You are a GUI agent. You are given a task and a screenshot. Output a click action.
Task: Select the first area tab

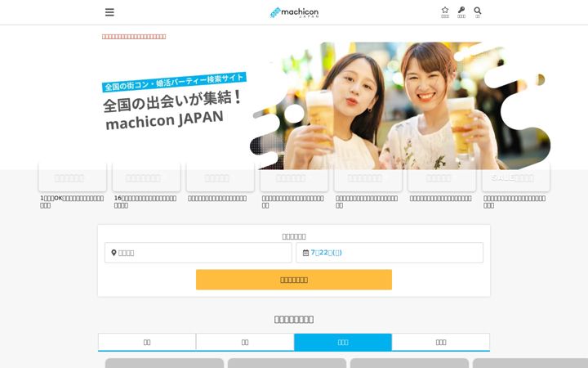click(x=147, y=342)
